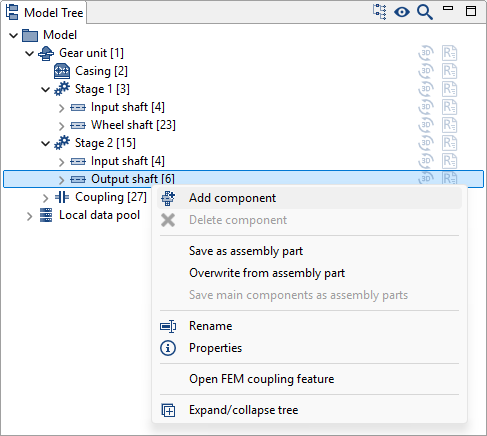Select Save as assembly part
Image resolution: width=487 pixels, height=436 pixels.
pyautogui.click(x=246, y=251)
